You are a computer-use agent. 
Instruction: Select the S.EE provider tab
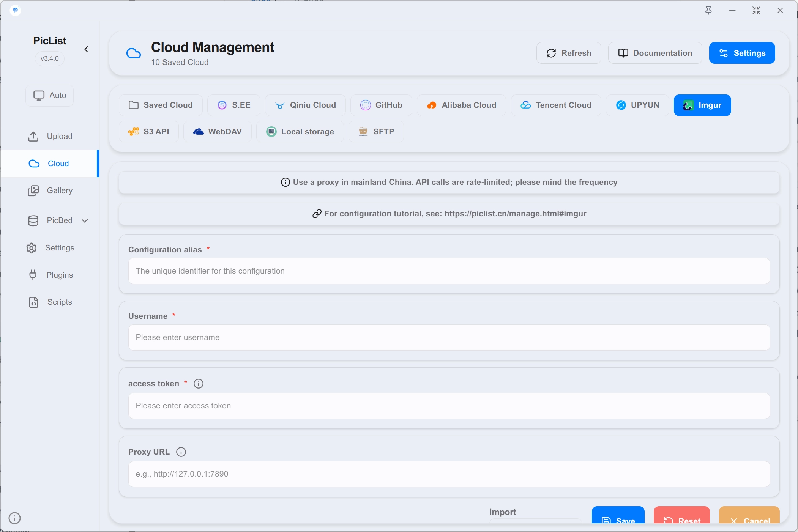234,105
